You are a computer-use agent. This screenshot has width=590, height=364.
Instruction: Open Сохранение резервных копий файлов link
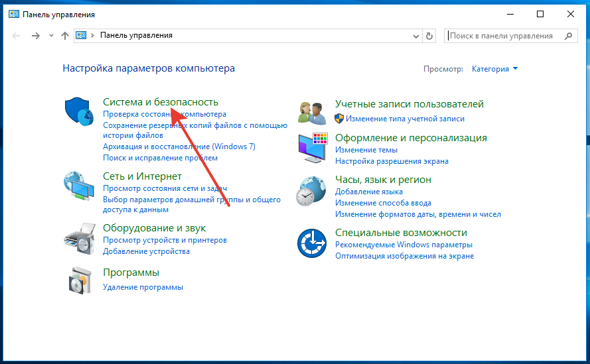[x=195, y=130]
